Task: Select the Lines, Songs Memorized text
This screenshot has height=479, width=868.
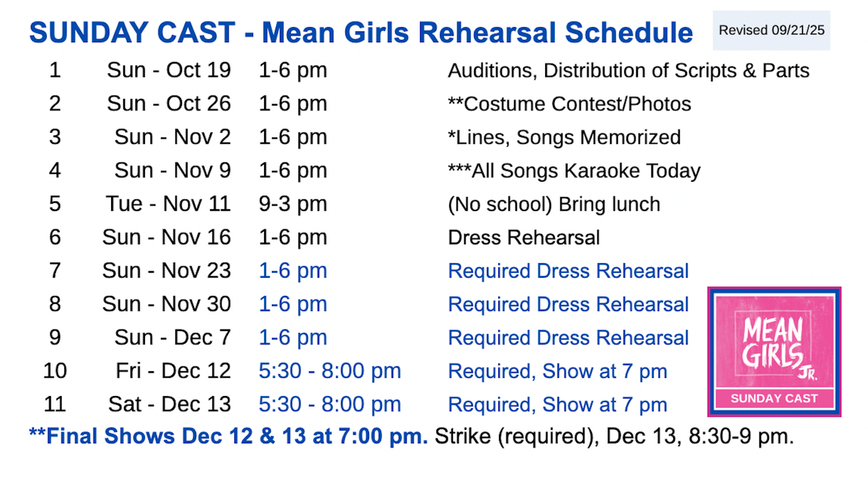Action: (x=564, y=137)
